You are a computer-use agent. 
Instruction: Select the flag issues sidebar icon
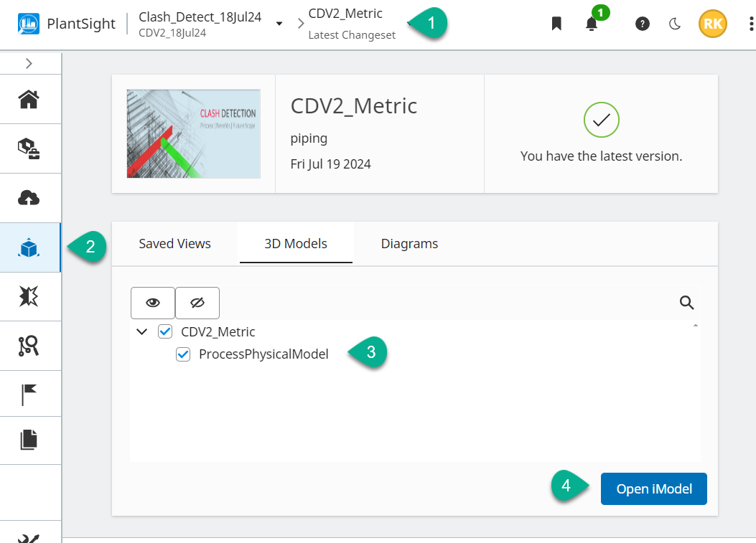click(x=29, y=395)
